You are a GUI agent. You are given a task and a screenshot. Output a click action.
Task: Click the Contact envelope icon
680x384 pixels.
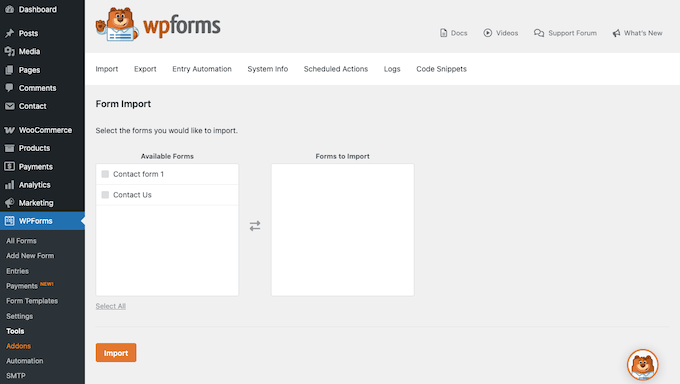coord(10,106)
